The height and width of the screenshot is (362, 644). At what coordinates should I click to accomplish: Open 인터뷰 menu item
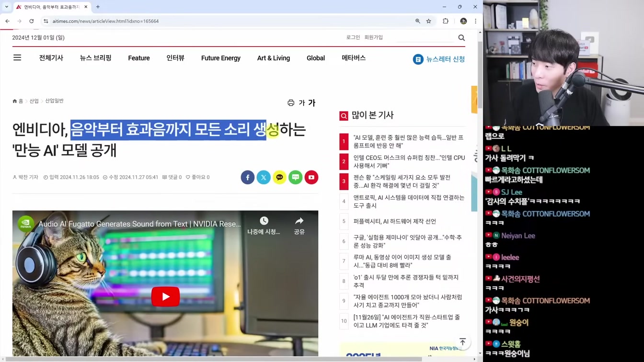175,58
